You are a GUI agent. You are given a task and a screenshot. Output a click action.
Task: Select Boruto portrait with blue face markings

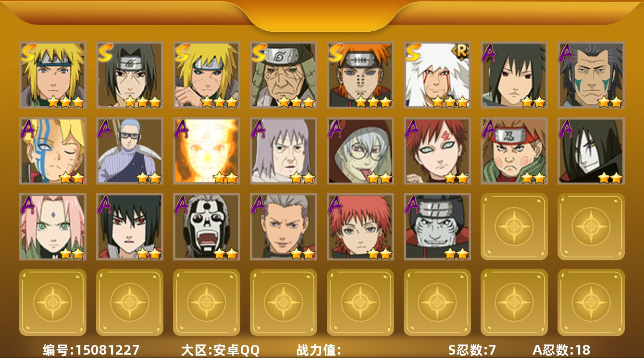pos(53,151)
